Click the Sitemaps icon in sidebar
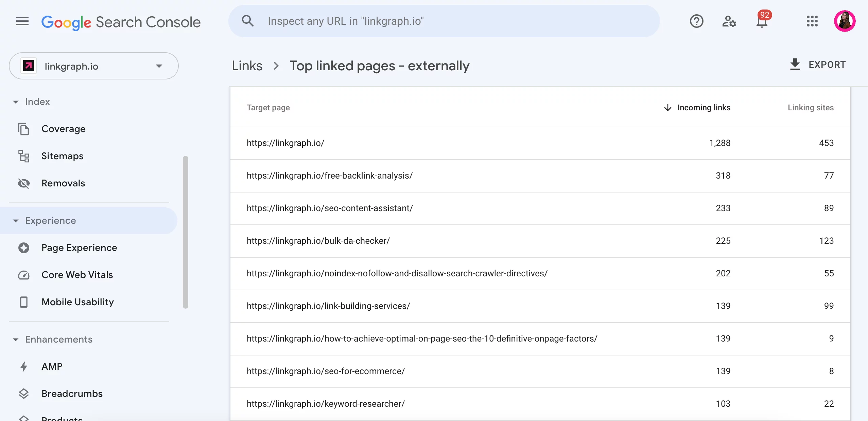This screenshot has height=421, width=868. click(x=24, y=156)
